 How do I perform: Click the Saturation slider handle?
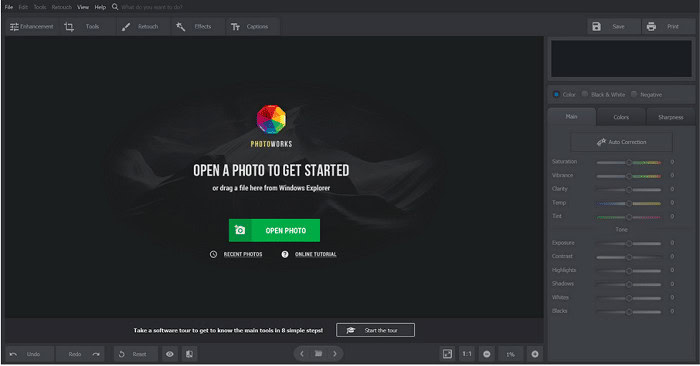click(x=629, y=162)
